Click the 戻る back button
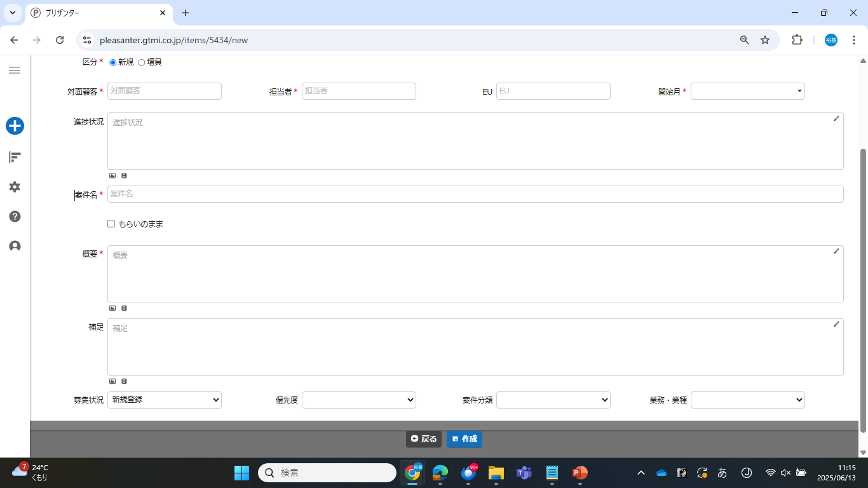868x488 pixels. [424, 439]
